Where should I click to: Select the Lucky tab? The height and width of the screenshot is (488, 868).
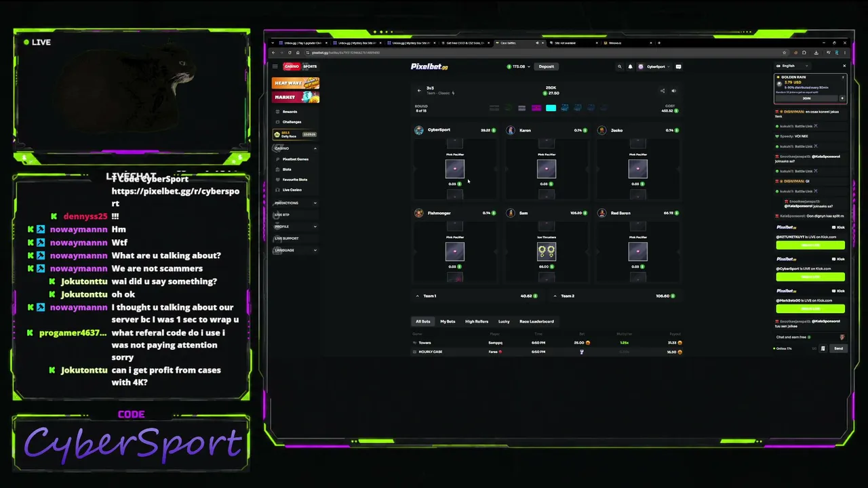(504, 321)
